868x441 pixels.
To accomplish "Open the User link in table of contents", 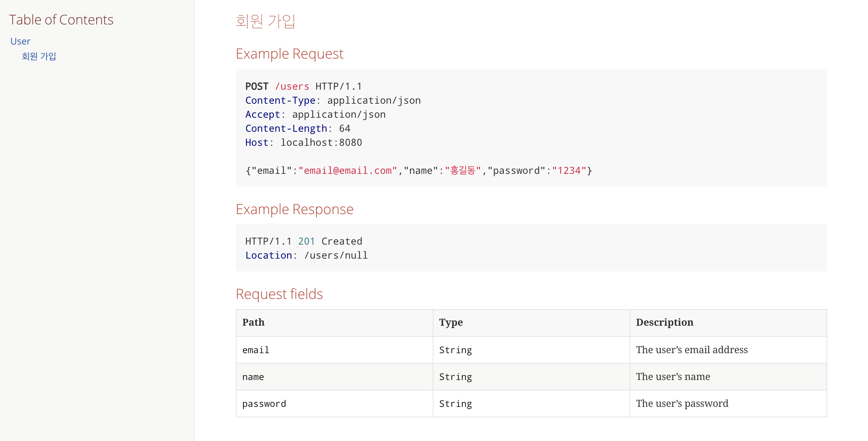I will [x=20, y=41].
